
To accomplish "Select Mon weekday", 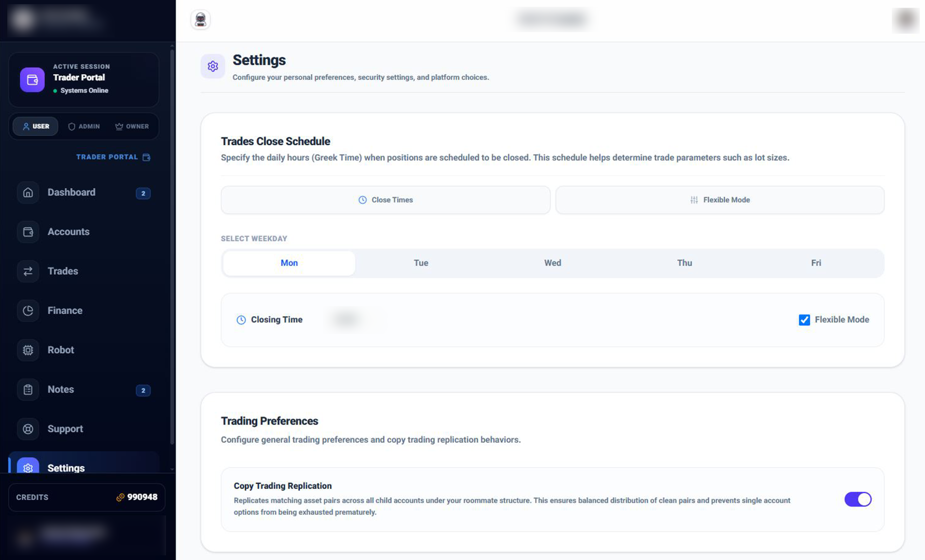I will tap(289, 263).
